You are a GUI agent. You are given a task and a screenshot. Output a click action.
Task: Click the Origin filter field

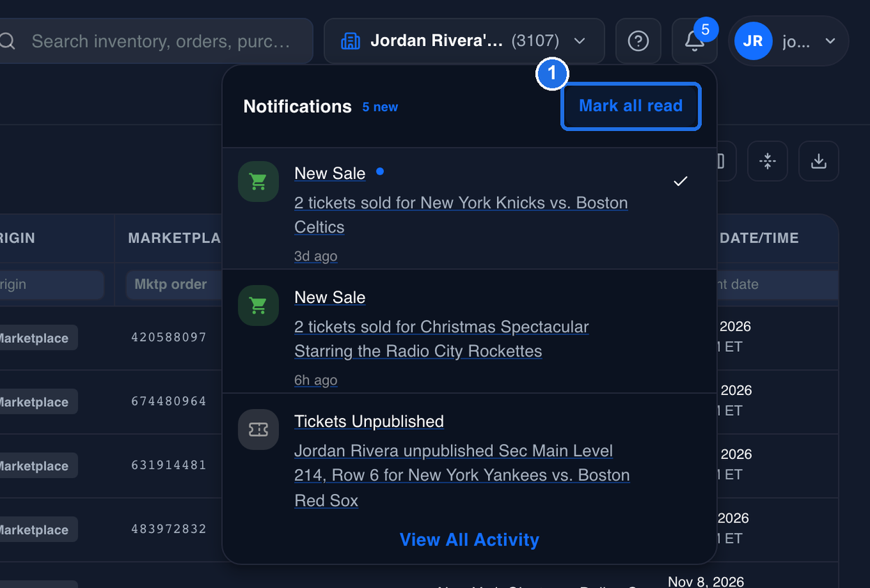click(52, 284)
